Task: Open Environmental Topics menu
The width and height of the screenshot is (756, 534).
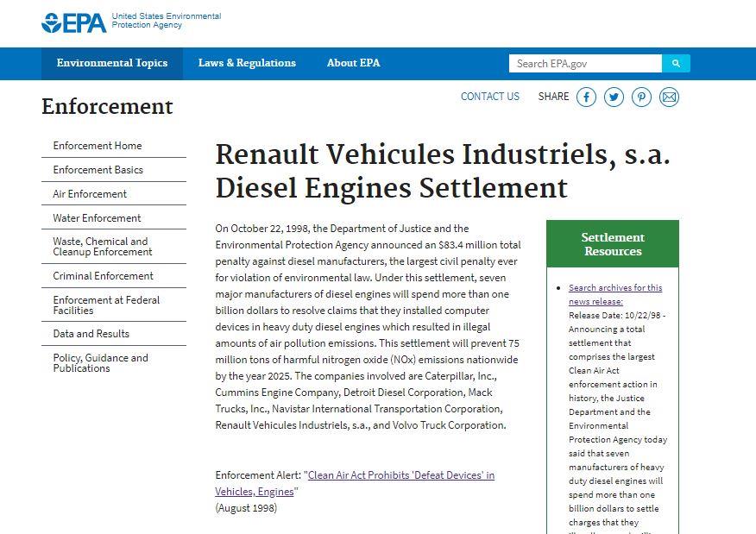Action: tap(112, 63)
